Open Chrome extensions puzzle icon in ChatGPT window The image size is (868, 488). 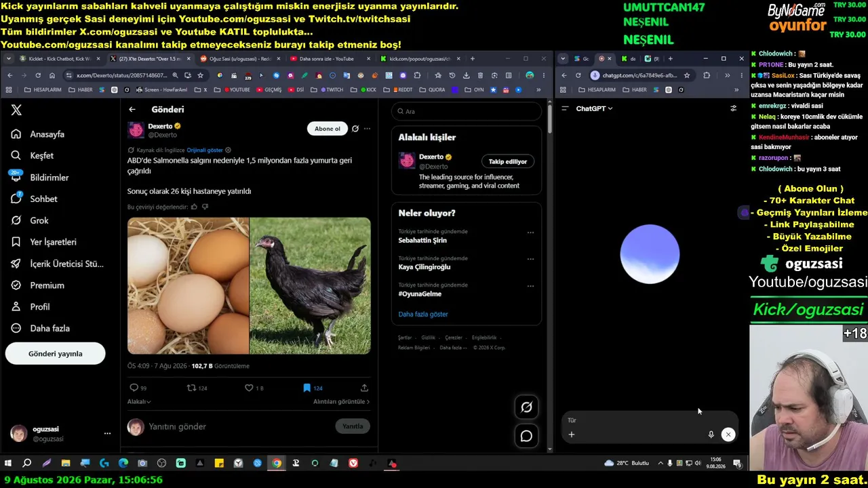pyautogui.click(x=707, y=75)
